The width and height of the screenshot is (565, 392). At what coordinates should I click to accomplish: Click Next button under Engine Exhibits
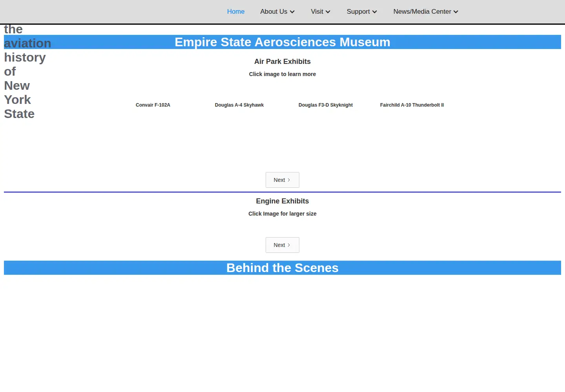coord(282,245)
